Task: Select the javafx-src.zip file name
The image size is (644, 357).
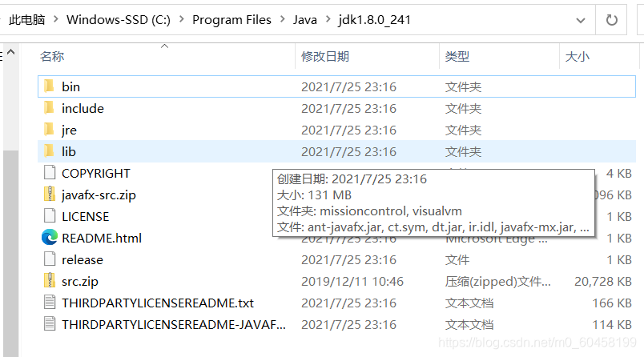Action: (99, 195)
